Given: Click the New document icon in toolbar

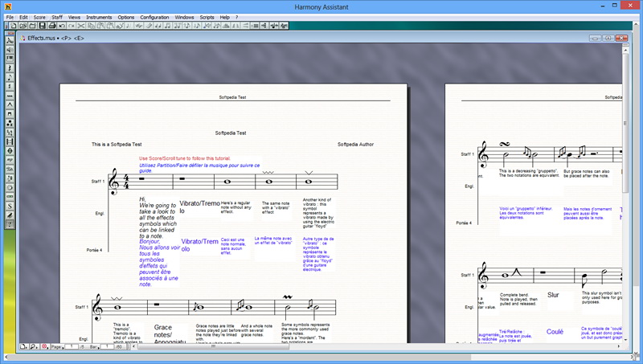Looking at the screenshot, I should pyautogui.click(x=13, y=26).
